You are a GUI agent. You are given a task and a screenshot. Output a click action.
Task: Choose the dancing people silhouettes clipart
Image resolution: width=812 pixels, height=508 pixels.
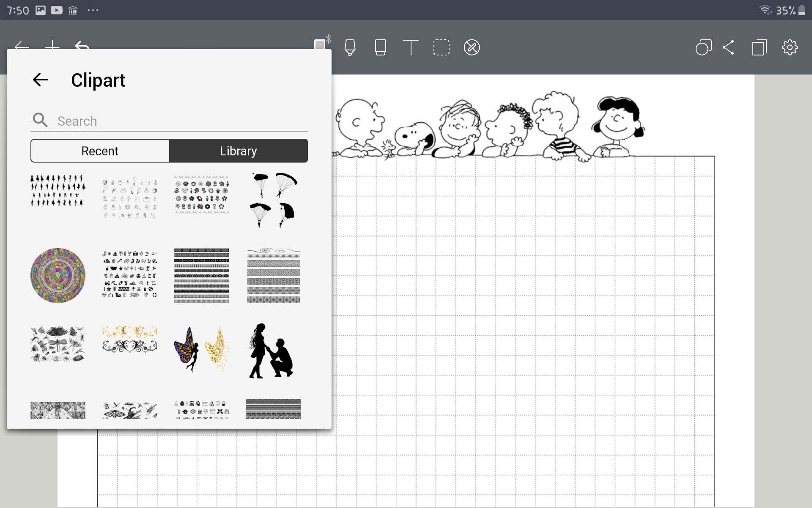pyautogui.click(x=58, y=190)
